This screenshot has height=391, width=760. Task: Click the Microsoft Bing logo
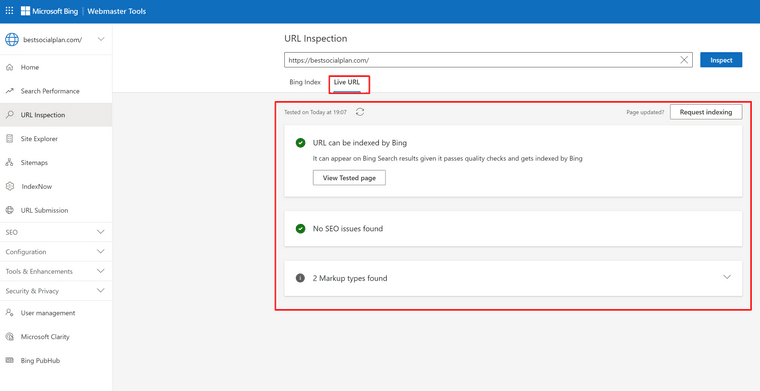tap(49, 11)
